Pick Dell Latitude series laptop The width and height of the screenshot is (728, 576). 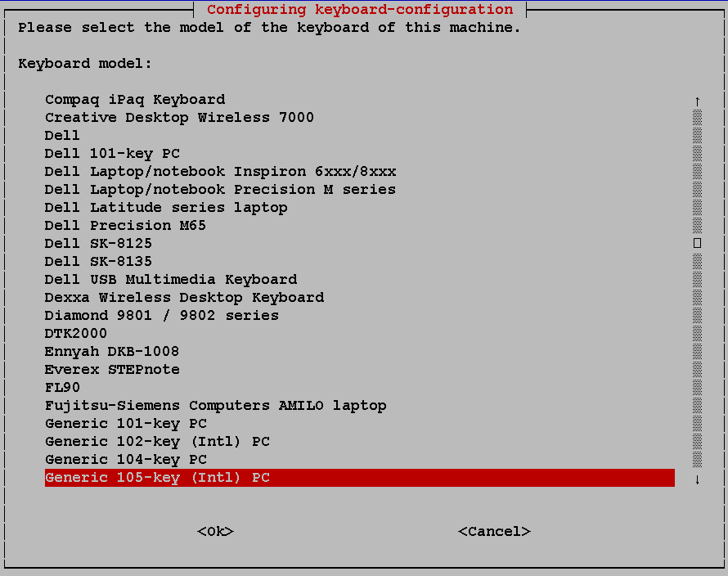point(166,207)
